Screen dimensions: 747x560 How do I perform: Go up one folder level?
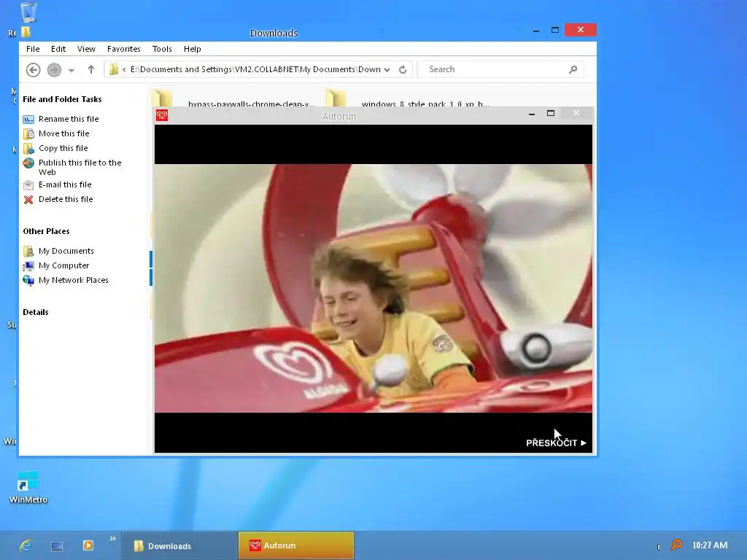click(x=91, y=69)
